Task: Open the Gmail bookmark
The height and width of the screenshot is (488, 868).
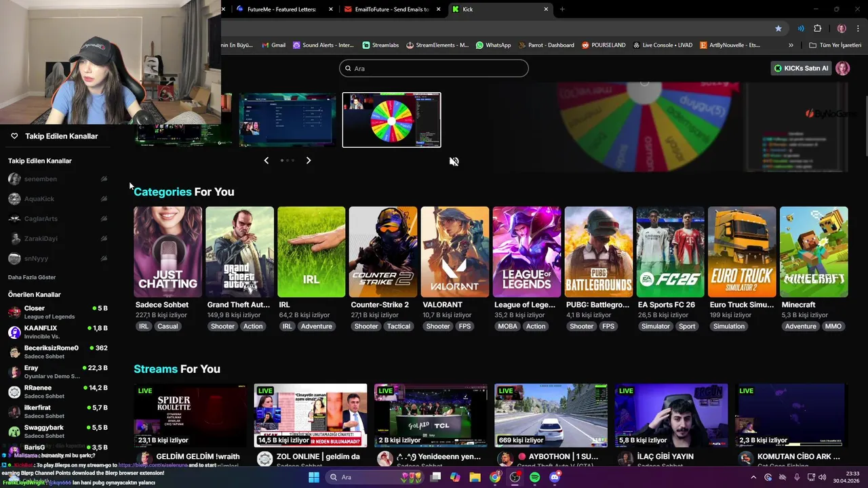Action: click(273, 45)
